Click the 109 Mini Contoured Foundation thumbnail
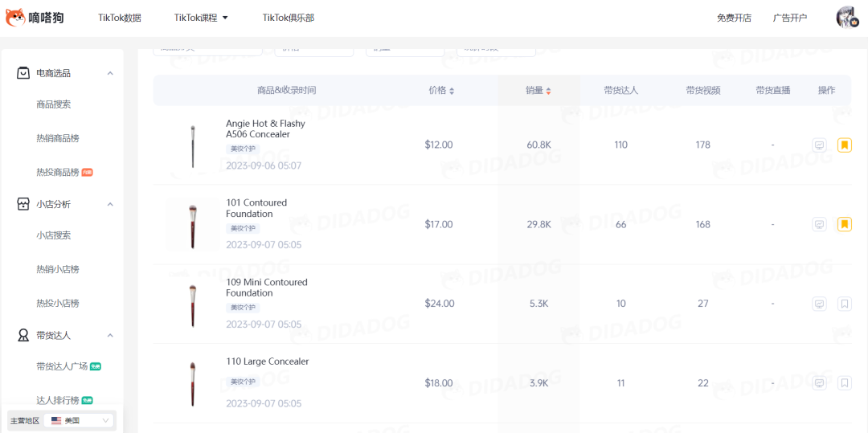 193,304
